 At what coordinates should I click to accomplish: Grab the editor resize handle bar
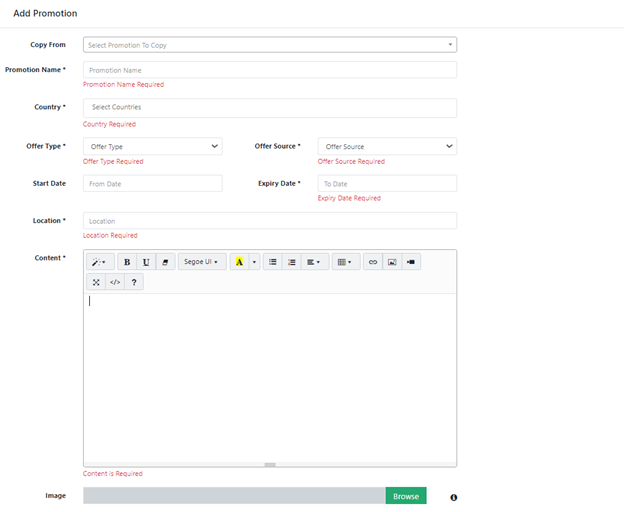(x=270, y=465)
